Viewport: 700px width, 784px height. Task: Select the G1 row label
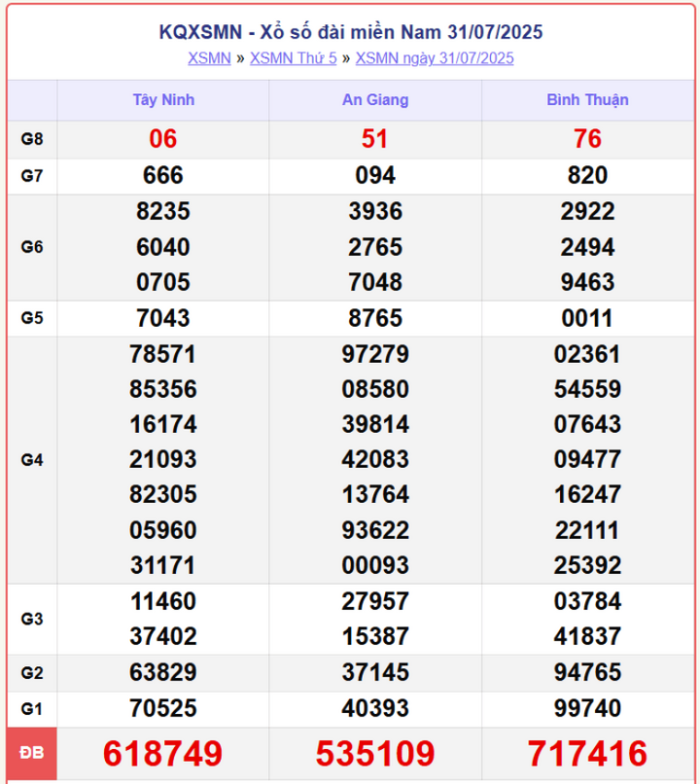tap(32, 709)
